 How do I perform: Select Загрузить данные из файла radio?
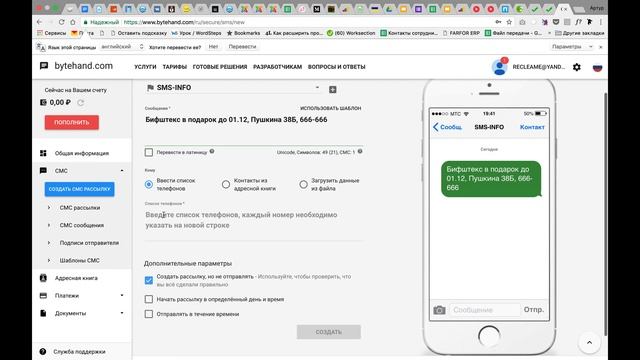click(303, 184)
